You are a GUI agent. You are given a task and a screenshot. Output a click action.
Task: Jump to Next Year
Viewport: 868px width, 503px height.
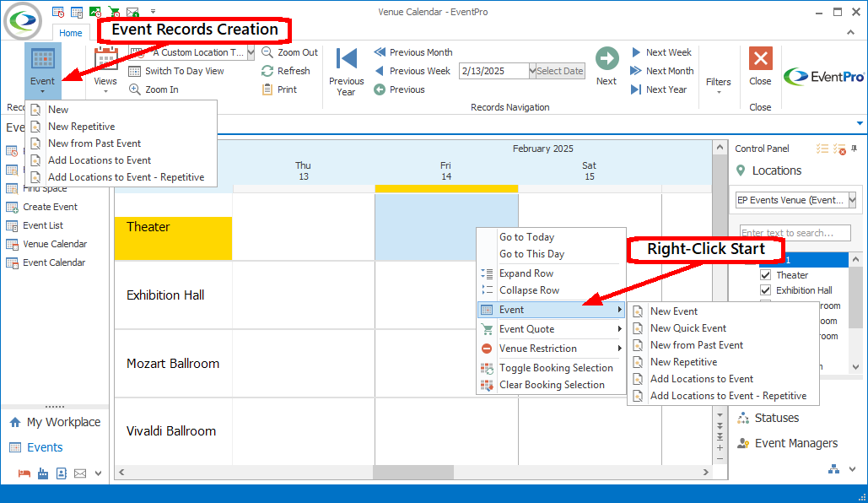tap(659, 89)
